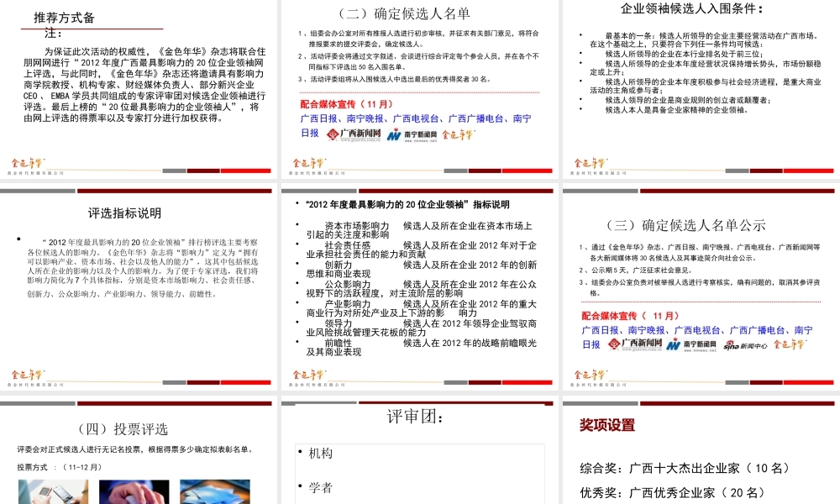Image resolution: width=840 pixels, height=504 pixels.
Task: Click the 公众影响力 indicator bullet
Action: (421, 289)
